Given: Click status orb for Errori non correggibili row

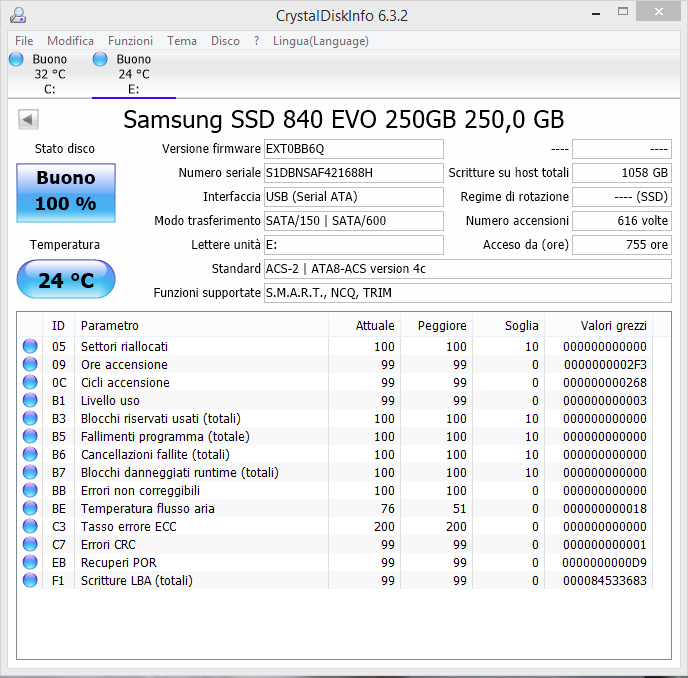Looking at the screenshot, I should [30, 490].
